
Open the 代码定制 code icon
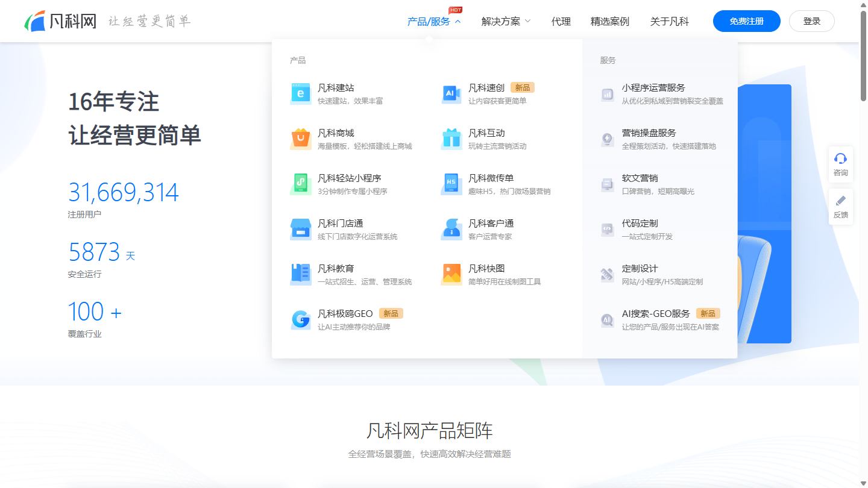point(607,230)
